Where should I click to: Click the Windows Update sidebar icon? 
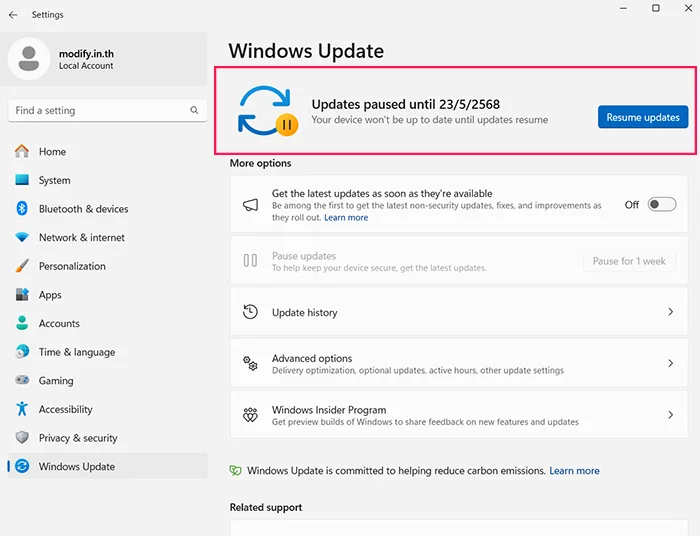(22, 466)
